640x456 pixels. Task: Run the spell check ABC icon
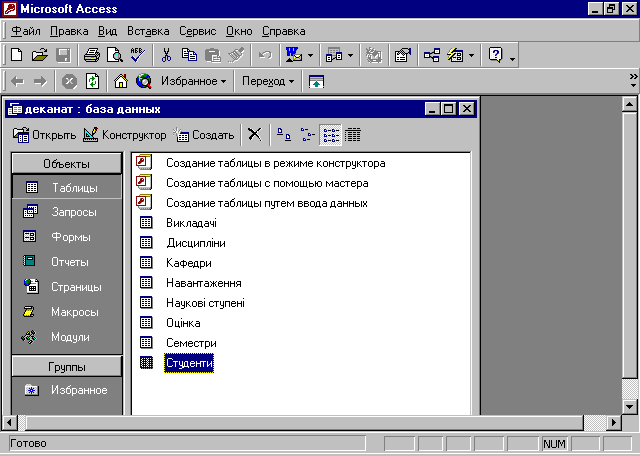coord(138,55)
